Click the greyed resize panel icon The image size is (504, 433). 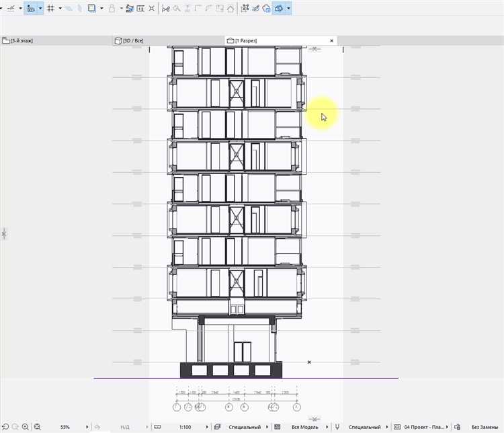pyautogui.click(x=220, y=8)
